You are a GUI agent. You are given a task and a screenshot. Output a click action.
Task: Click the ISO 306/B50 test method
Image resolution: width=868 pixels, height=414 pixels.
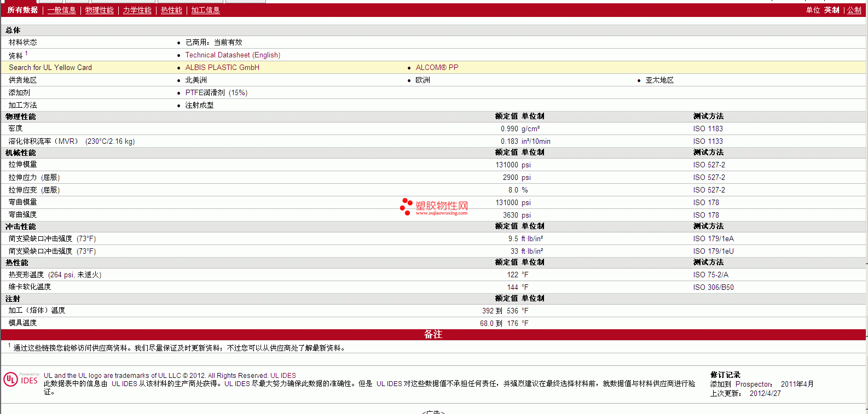[x=713, y=288]
